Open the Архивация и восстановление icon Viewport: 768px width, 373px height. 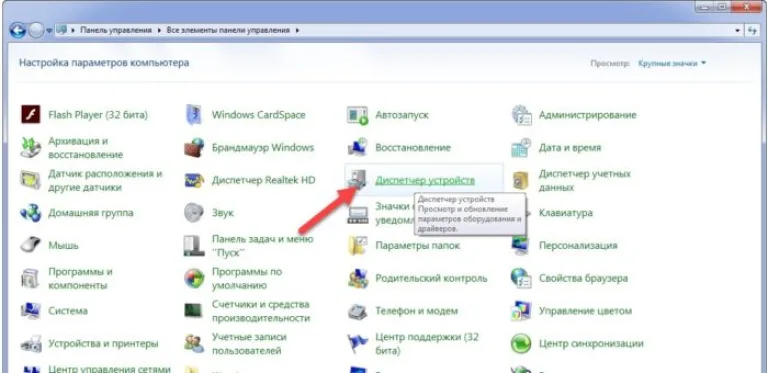(x=30, y=148)
